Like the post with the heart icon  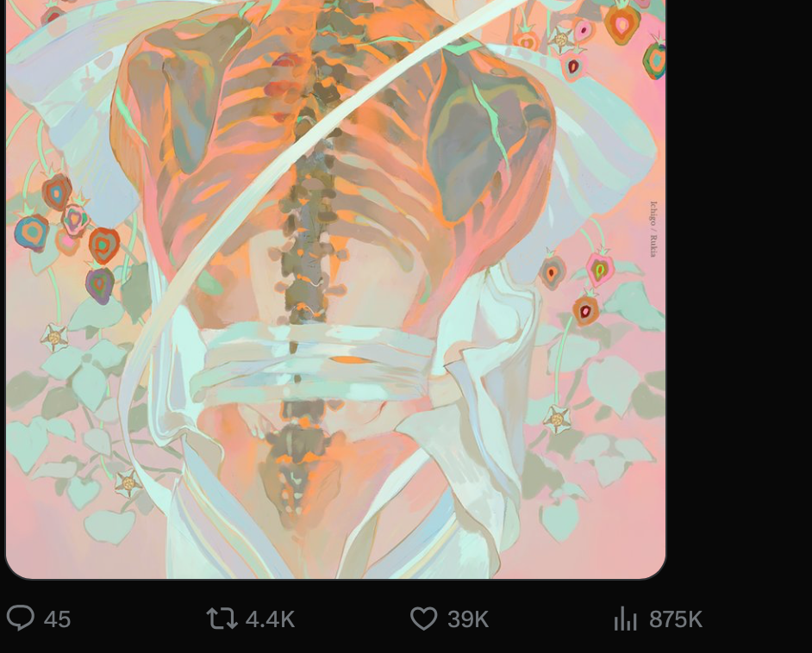click(423, 619)
